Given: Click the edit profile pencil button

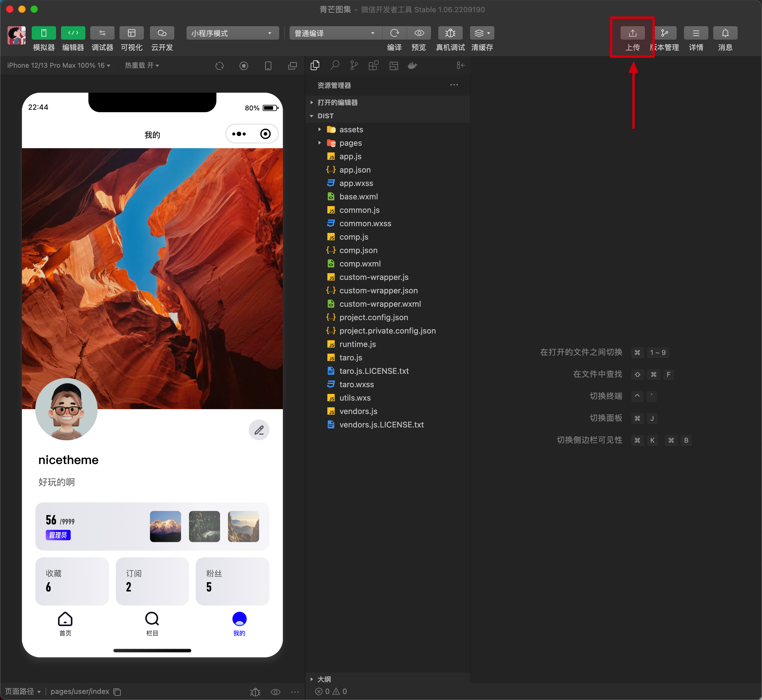Looking at the screenshot, I should coord(259,430).
